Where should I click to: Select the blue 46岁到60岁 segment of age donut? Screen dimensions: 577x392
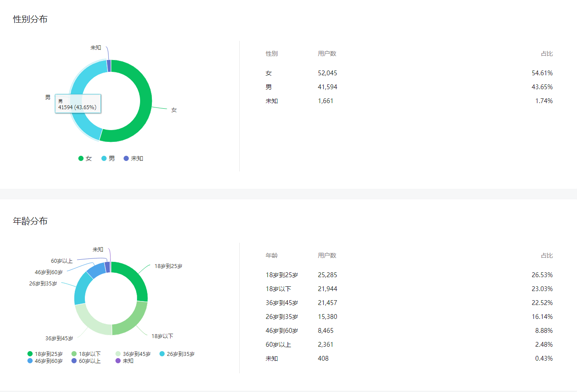96,270
